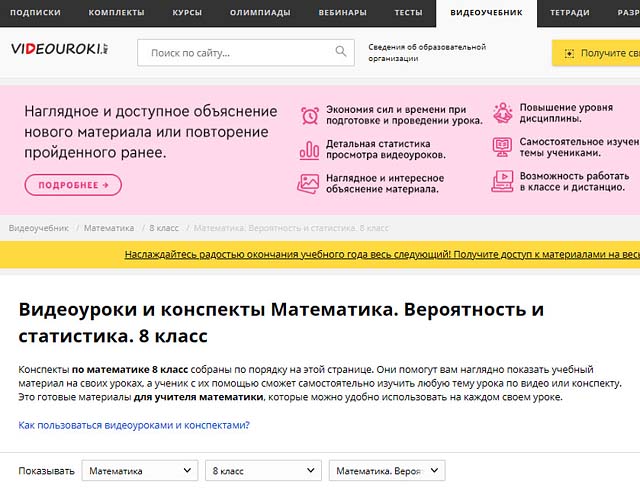Click the icon on yellow Получите button
The image size is (640, 488).
(x=569, y=53)
